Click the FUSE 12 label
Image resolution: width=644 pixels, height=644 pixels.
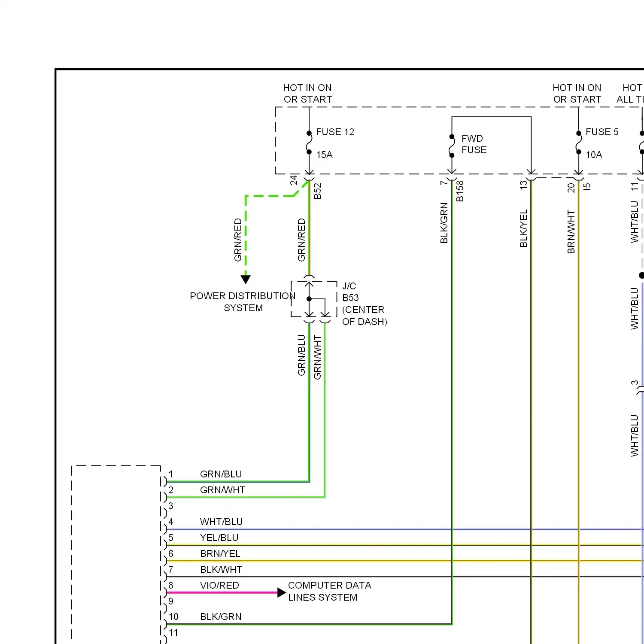click(x=335, y=132)
